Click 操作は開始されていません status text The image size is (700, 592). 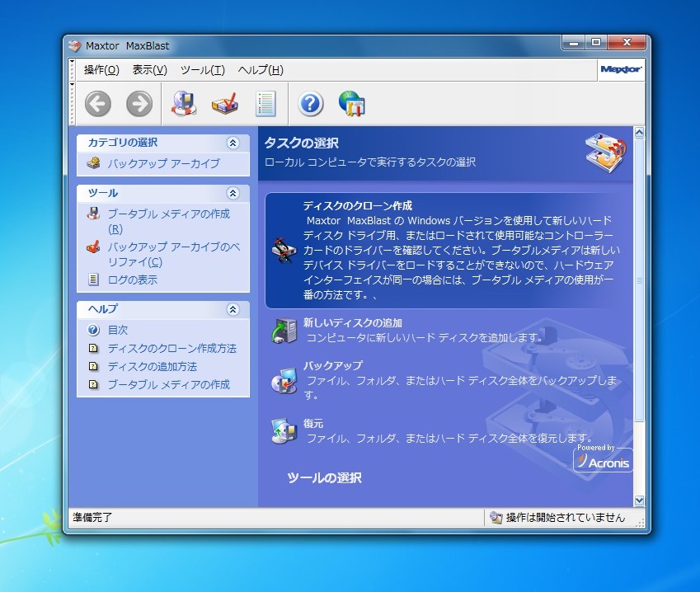(565, 518)
